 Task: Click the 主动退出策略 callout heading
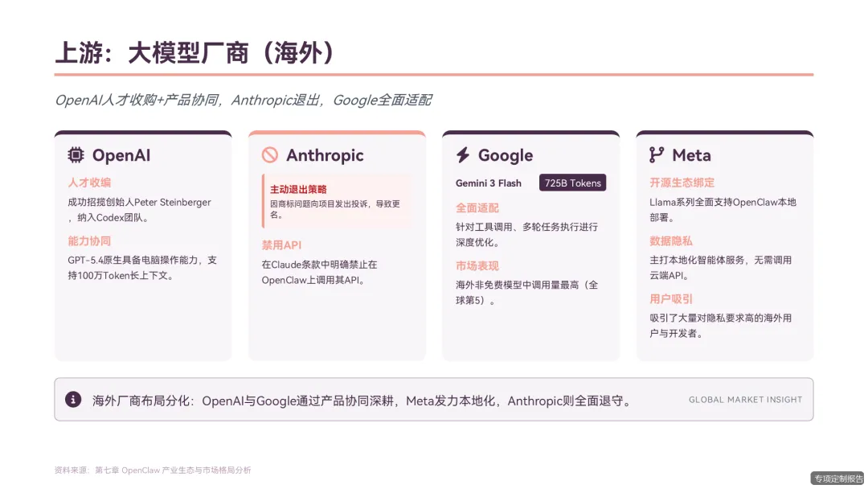point(298,189)
